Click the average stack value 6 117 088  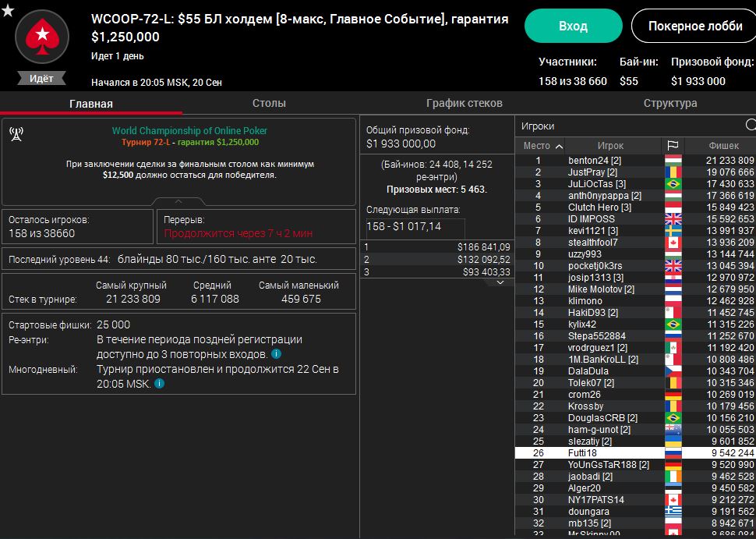point(215,300)
